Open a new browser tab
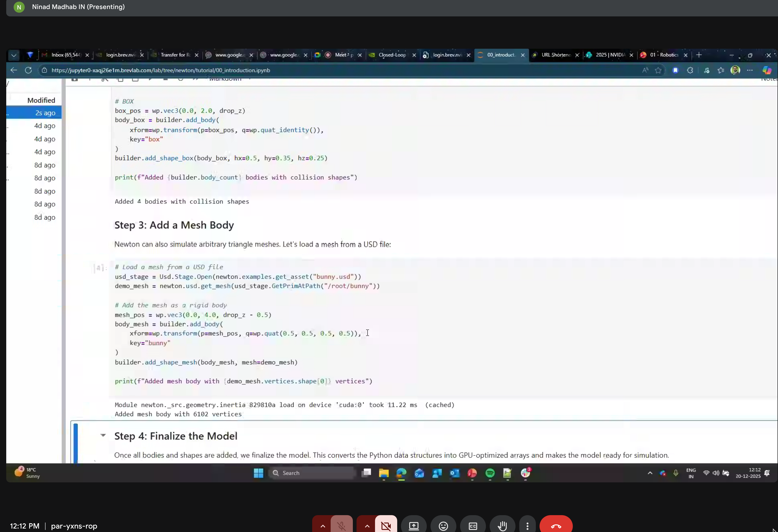 (x=699, y=55)
